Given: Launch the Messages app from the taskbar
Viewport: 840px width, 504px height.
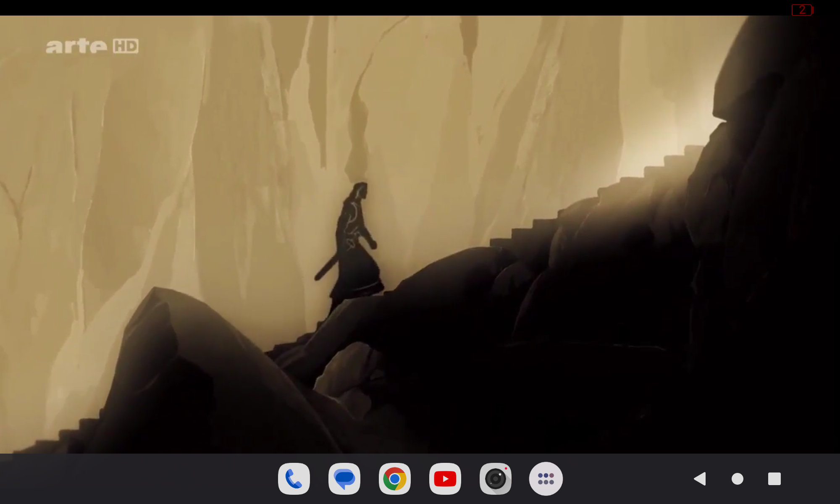Looking at the screenshot, I should pyautogui.click(x=344, y=479).
